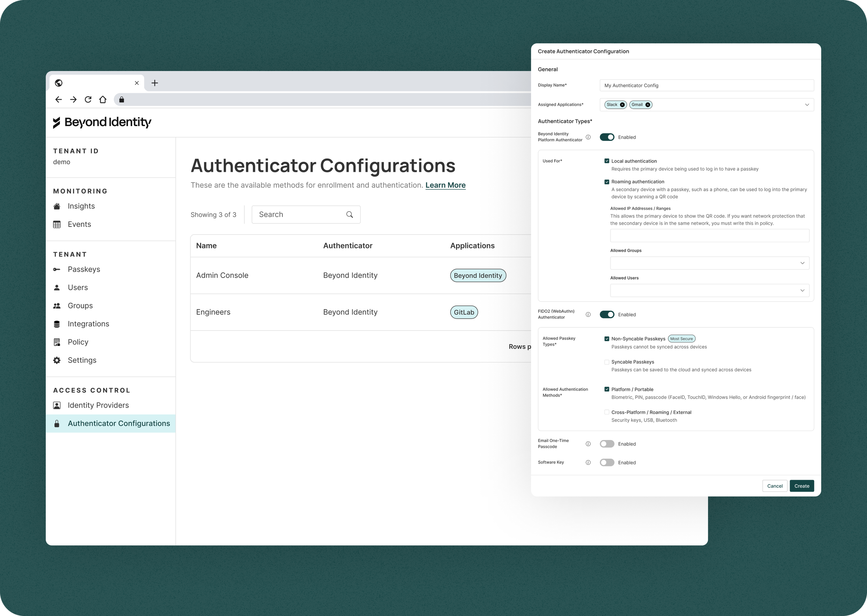The height and width of the screenshot is (616, 867).
Task: Open a new browser tab with plus icon
Action: click(x=154, y=83)
